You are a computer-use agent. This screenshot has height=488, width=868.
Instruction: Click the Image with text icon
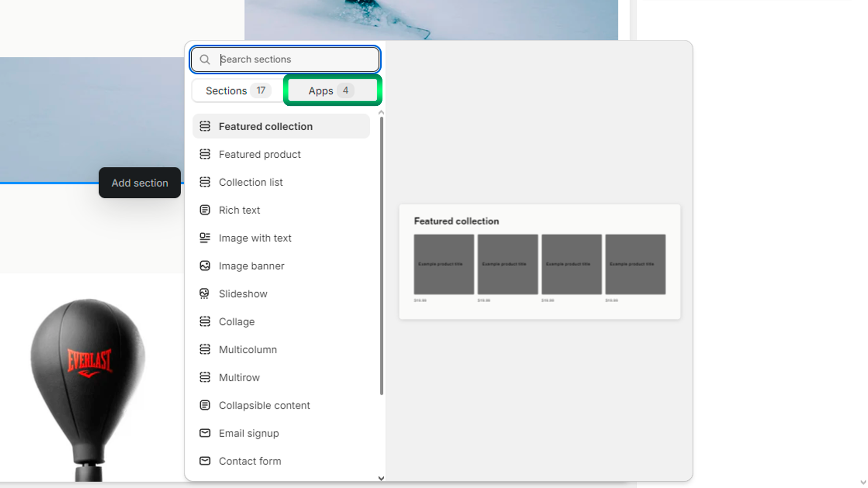pos(205,238)
